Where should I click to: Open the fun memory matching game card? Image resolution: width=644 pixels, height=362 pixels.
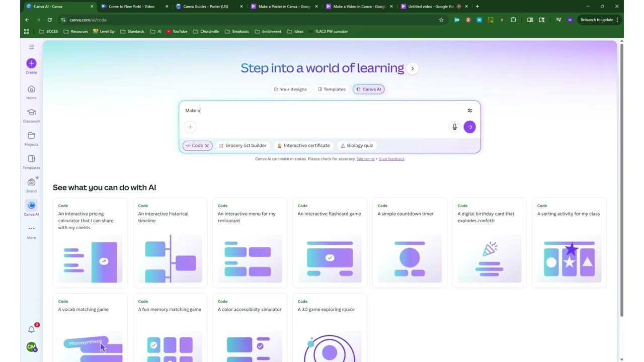pos(170,328)
